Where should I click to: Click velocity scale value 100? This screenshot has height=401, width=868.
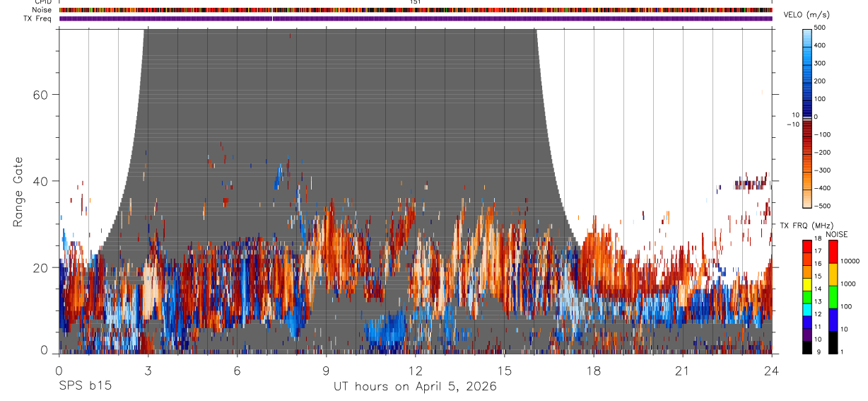820,99
